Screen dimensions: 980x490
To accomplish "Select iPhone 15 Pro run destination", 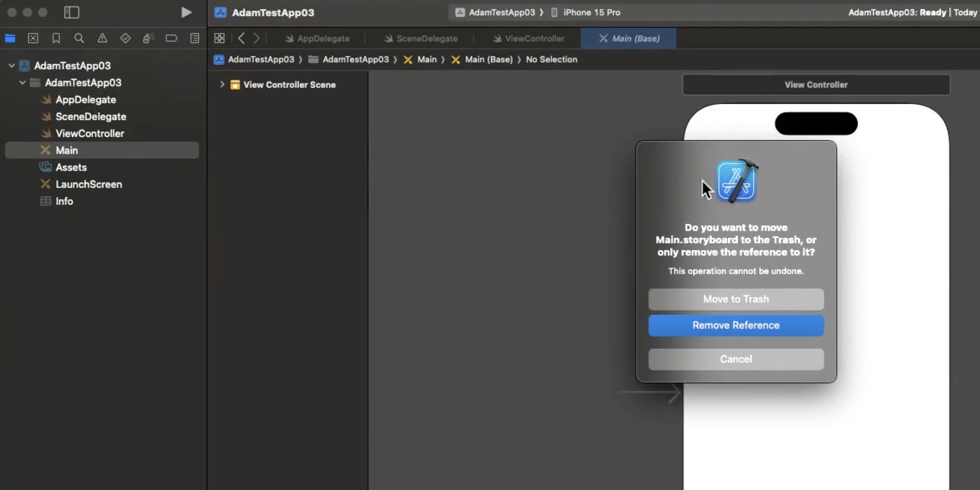I will [591, 12].
